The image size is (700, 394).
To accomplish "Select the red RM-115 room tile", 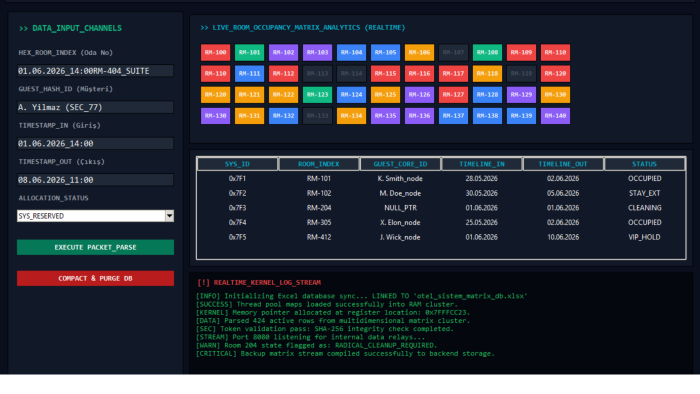I will (x=385, y=74).
